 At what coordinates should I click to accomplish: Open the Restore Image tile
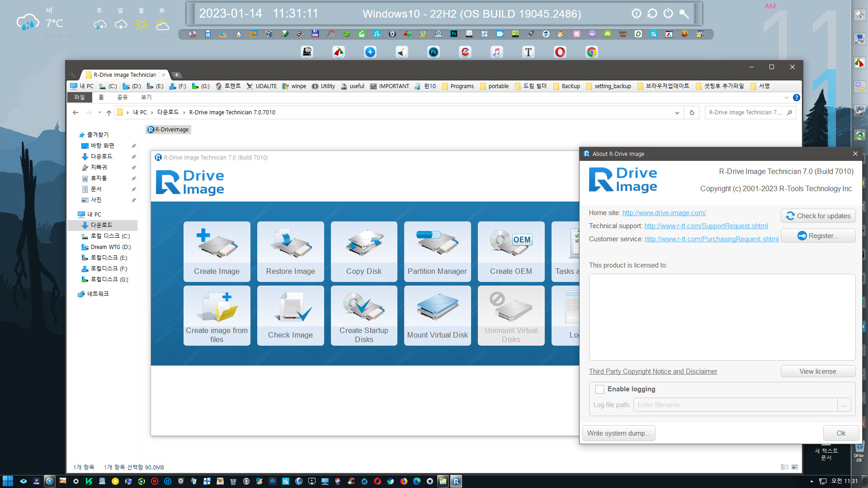[290, 251]
